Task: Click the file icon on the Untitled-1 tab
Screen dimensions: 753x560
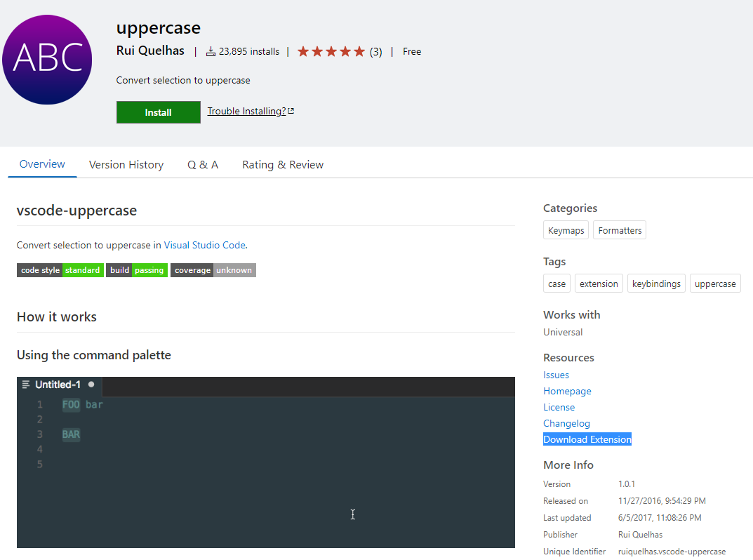Action: coord(26,385)
